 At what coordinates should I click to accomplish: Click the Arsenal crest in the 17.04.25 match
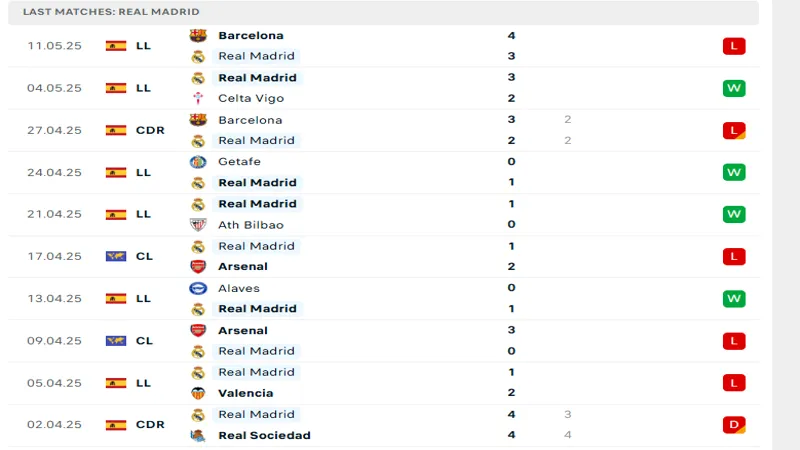[198, 267]
